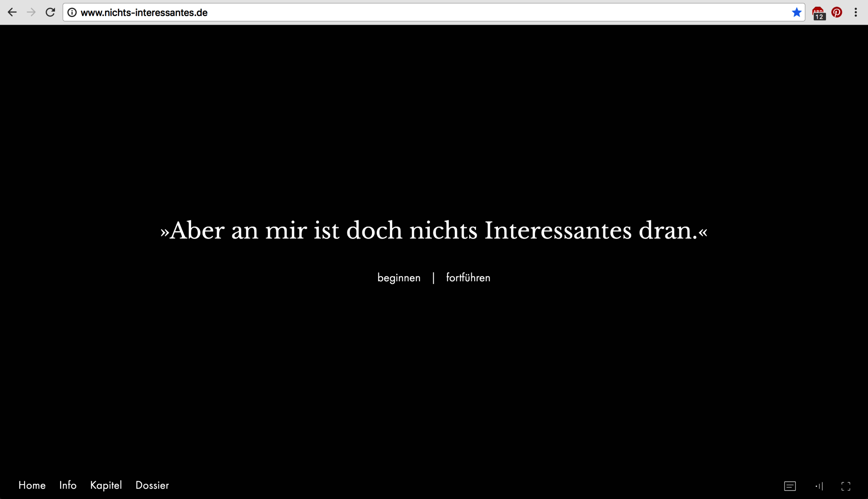Click the beginnen link to start
Viewport: 868px width, 499px height.
[398, 277]
